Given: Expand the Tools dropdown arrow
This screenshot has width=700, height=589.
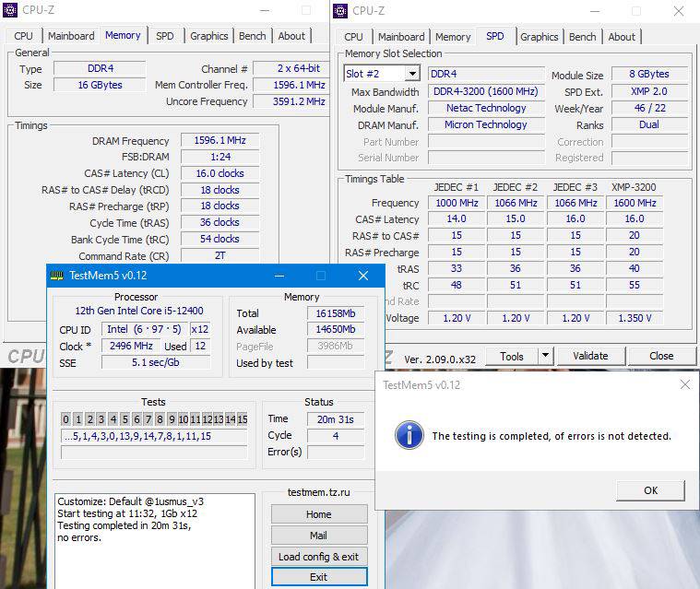Looking at the screenshot, I should [x=545, y=356].
